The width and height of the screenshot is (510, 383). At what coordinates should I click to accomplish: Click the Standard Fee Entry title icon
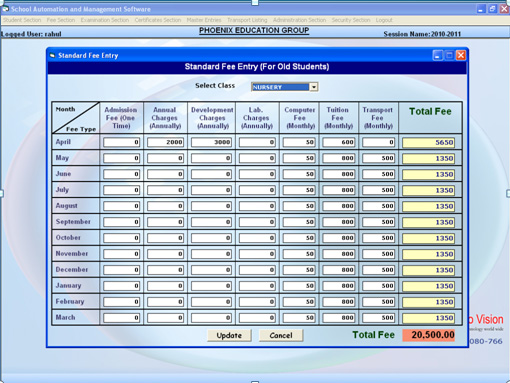52,55
